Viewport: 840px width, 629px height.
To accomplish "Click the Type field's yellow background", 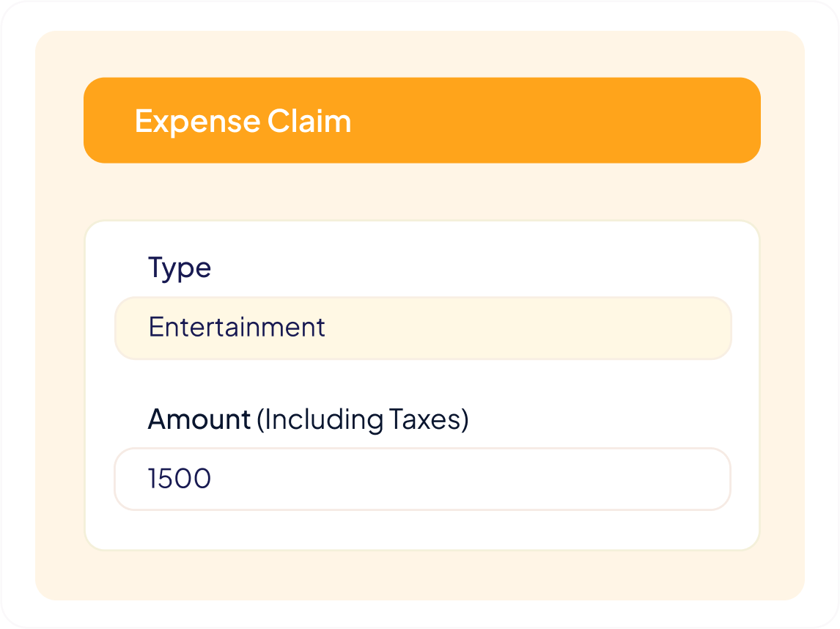I will click(x=586, y=328).
